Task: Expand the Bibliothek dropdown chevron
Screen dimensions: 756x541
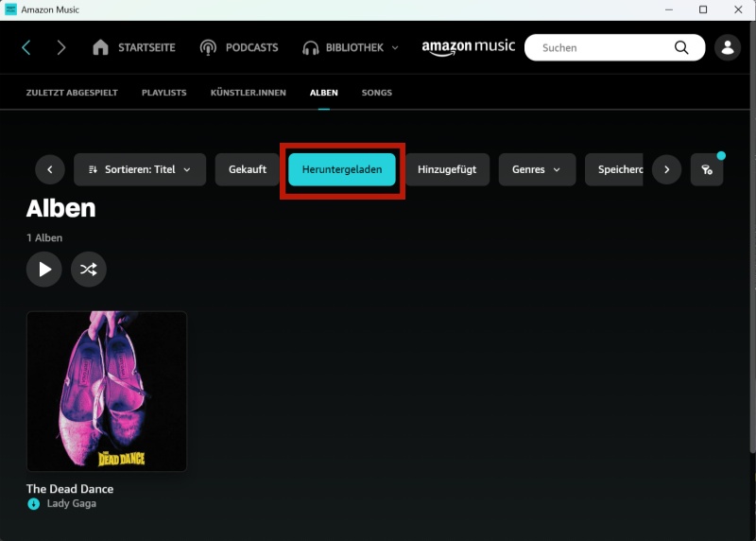Action: [x=395, y=48]
